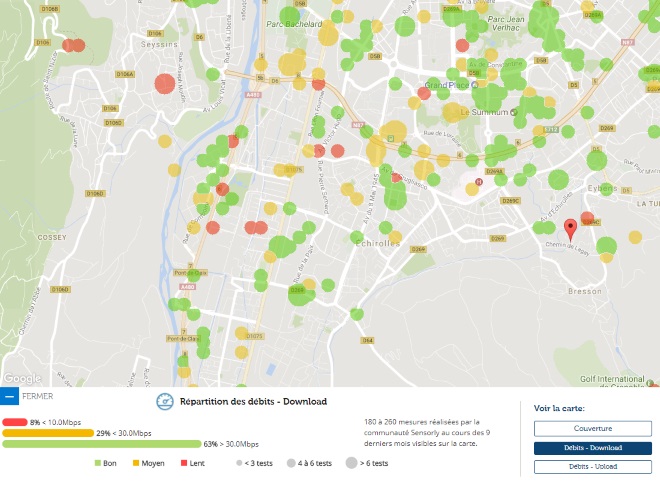Viewport: 660px width, 488px height.
Task: Click the speedometer icon beside Répartition des débits
Action: point(165,402)
